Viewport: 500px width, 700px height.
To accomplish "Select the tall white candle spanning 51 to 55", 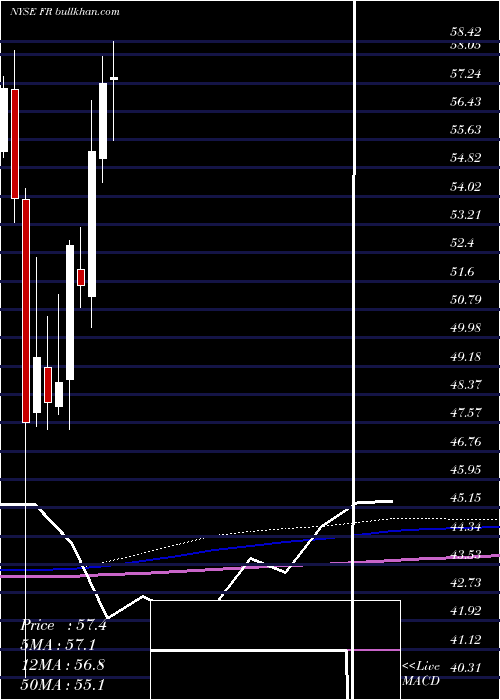I will pos(92,224).
